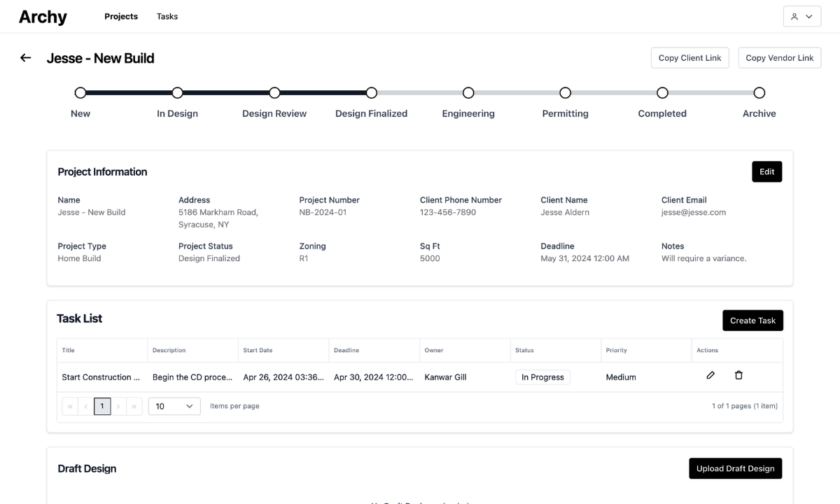Sort task list by Deadline column
The width and height of the screenshot is (840, 504).
point(374,351)
